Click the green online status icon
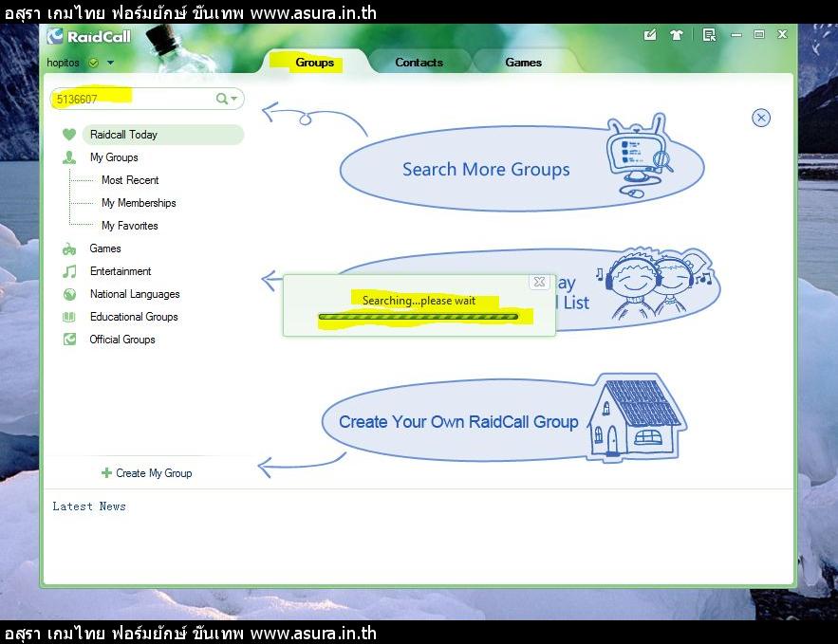This screenshot has width=838, height=644. (x=94, y=63)
